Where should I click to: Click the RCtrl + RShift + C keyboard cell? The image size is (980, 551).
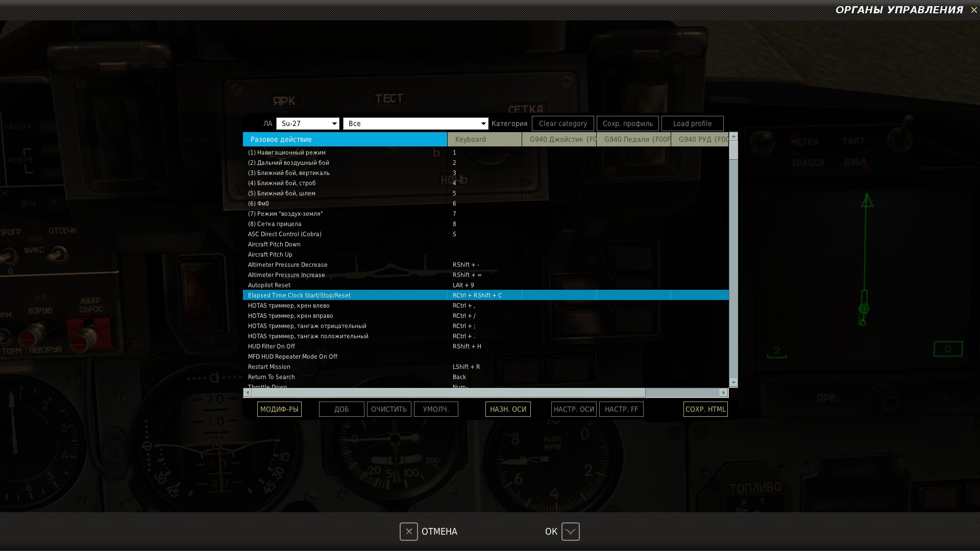[484, 295]
